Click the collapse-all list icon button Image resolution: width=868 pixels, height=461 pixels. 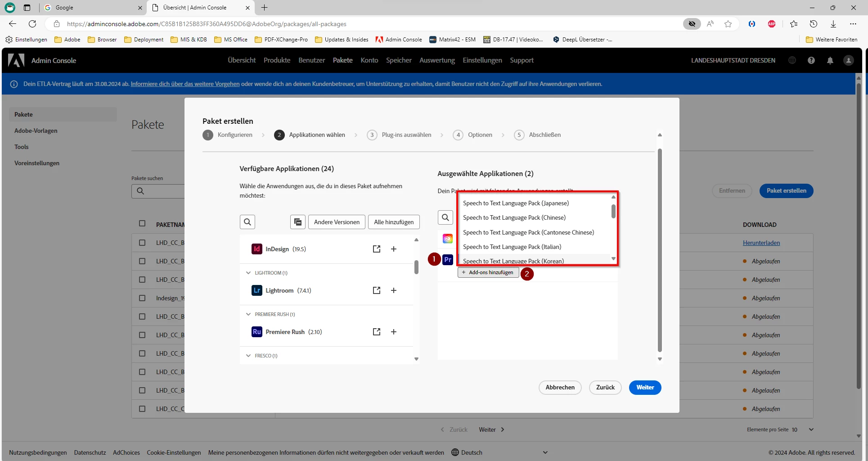click(298, 222)
